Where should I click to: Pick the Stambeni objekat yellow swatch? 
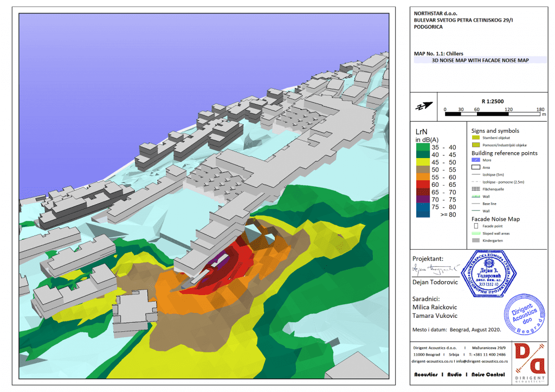(475, 139)
